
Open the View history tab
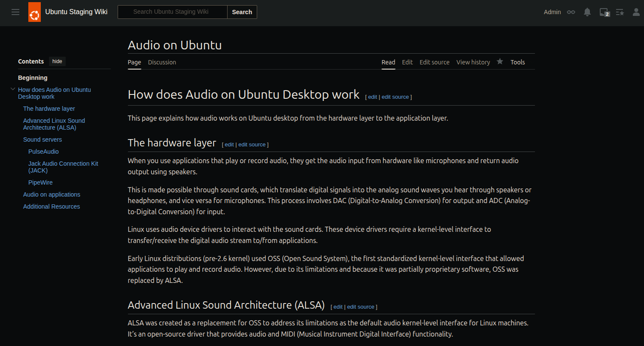pyautogui.click(x=473, y=62)
